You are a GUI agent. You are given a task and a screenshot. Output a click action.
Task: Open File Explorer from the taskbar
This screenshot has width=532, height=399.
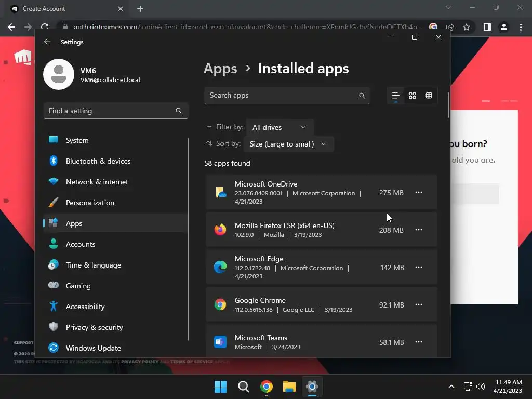click(289, 387)
